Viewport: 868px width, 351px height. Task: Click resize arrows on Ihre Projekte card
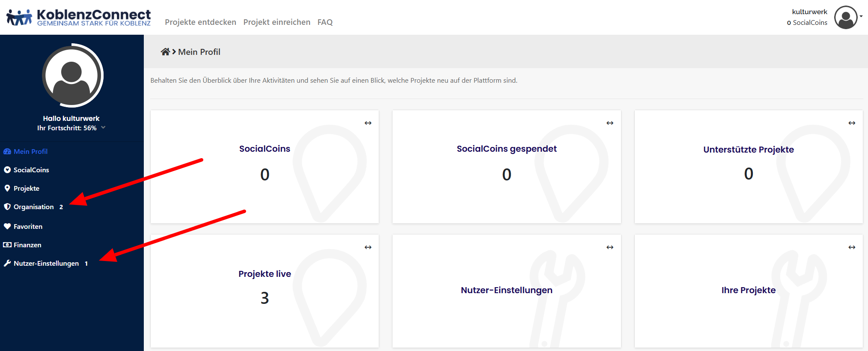pyautogui.click(x=852, y=248)
